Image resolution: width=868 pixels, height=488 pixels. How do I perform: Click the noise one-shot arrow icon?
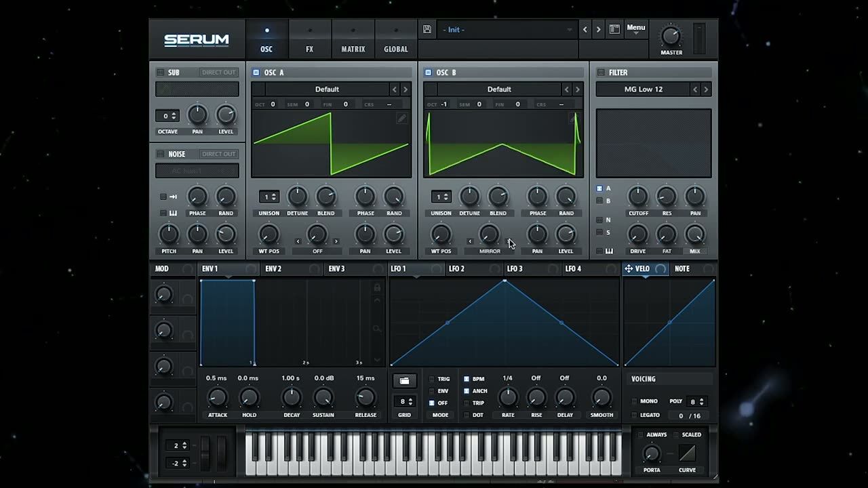[173, 197]
